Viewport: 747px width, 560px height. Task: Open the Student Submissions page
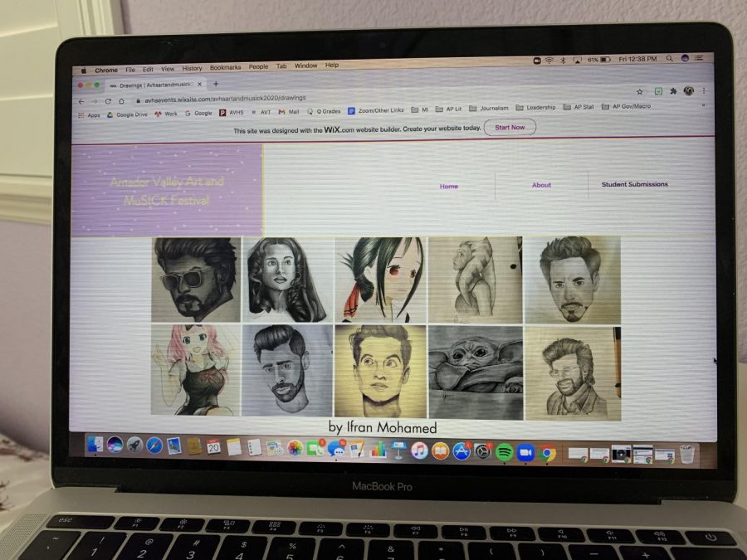pos(635,184)
